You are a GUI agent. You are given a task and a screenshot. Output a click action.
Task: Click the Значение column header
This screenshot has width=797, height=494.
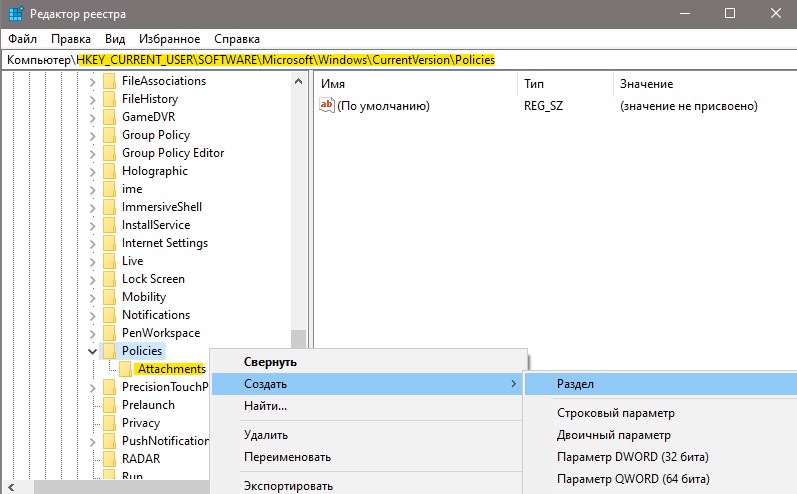(x=706, y=84)
